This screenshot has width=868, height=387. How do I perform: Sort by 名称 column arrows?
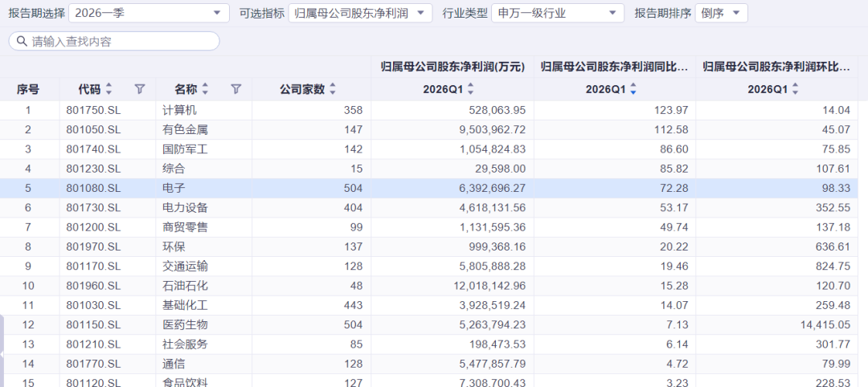click(206, 89)
